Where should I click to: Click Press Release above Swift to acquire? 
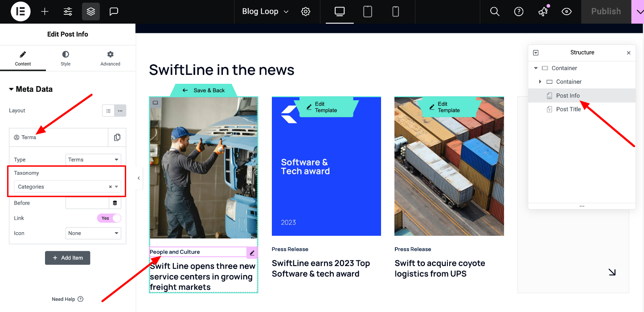pos(413,249)
